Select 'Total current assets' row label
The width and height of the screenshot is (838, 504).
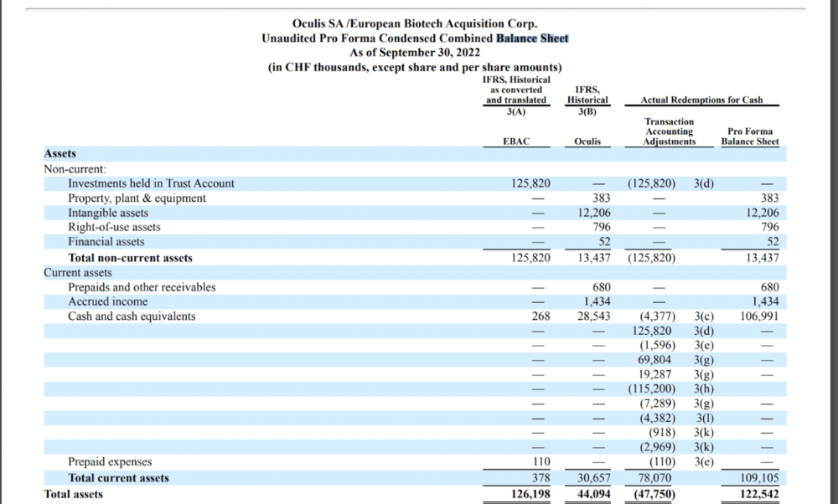pyautogui.click(x=118, y=478)
